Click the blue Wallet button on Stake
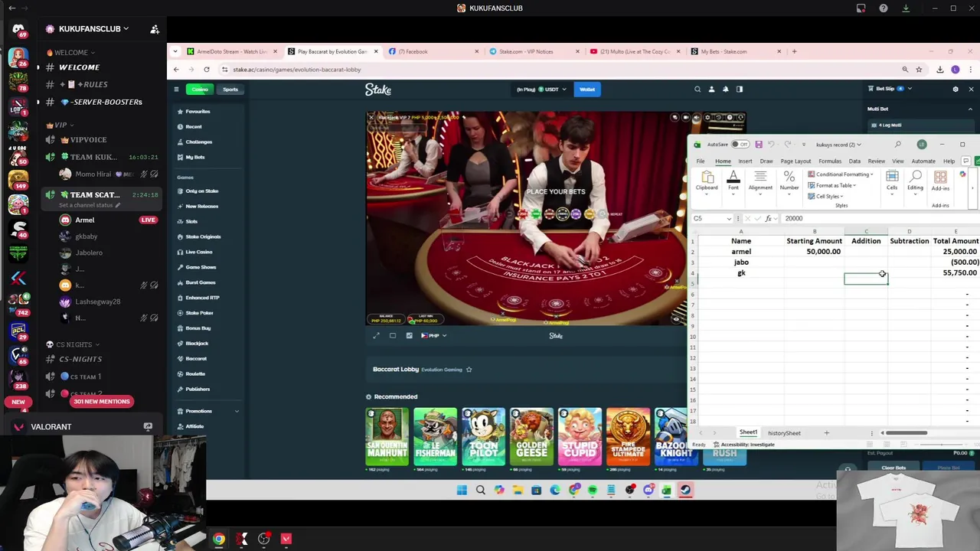This screenshot has height=551, width=980. click(x=587, y=90)
